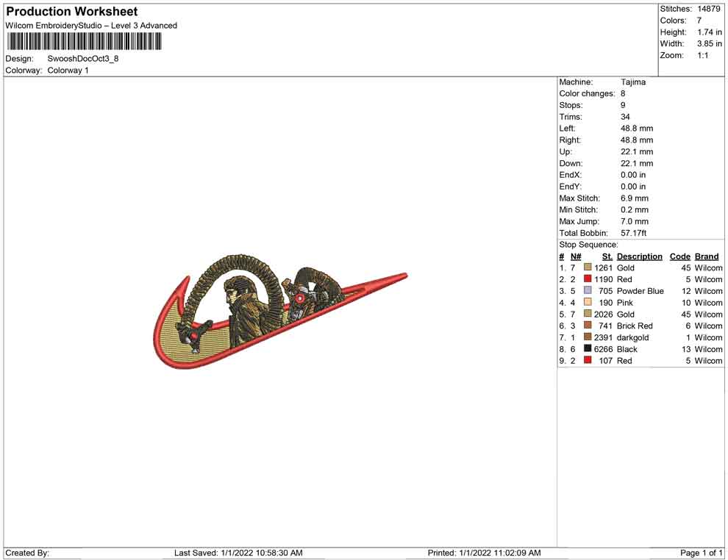Click the 'Last Saved: 1/1/2022 10:58:30 AM' text

pos(238,553)
